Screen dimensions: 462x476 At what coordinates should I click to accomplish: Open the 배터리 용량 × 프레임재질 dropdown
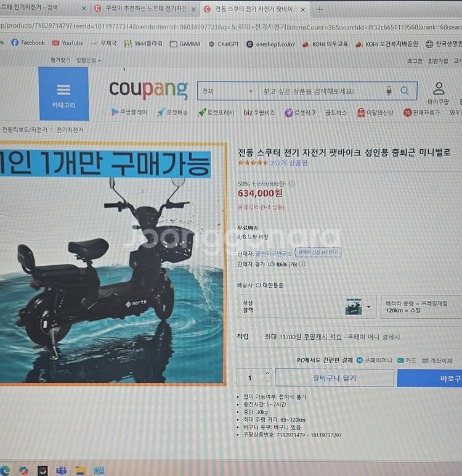pyautogui.click(x=421, y=306)
